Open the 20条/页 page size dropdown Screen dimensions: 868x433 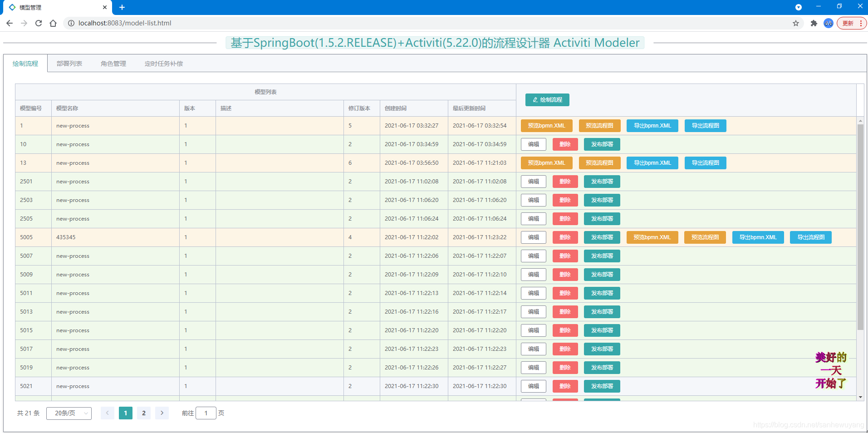pyautogui.click(x=69, y=413)
